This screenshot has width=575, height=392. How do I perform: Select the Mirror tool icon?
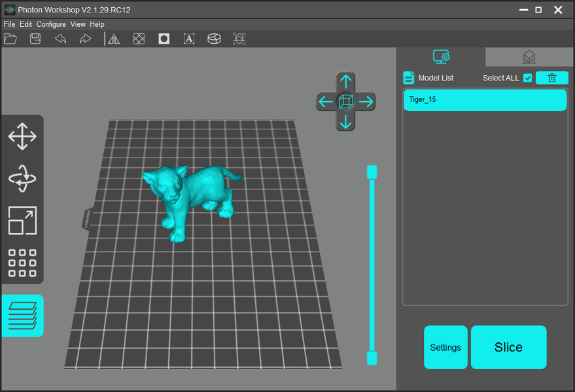(114, 39)
